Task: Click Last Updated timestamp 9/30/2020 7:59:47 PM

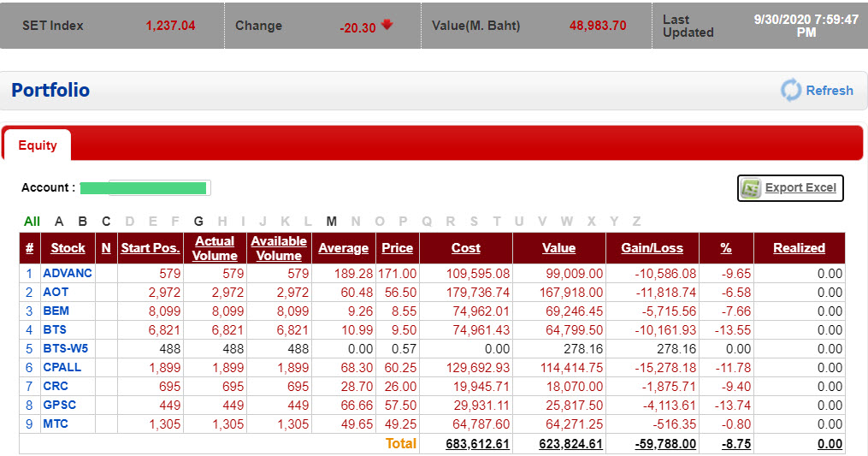Action: pyautogui.click(x=806, y=26)
